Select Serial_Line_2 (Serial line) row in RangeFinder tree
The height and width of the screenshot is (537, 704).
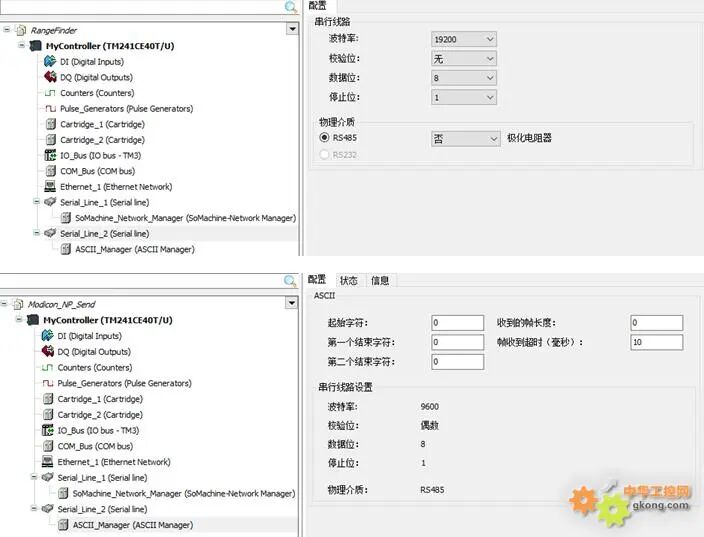pyautogui.click(x=104, y=233)
